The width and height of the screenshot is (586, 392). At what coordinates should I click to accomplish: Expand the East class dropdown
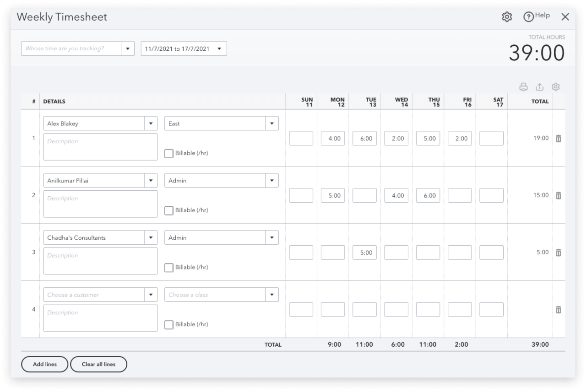click(x=271, y=124)
